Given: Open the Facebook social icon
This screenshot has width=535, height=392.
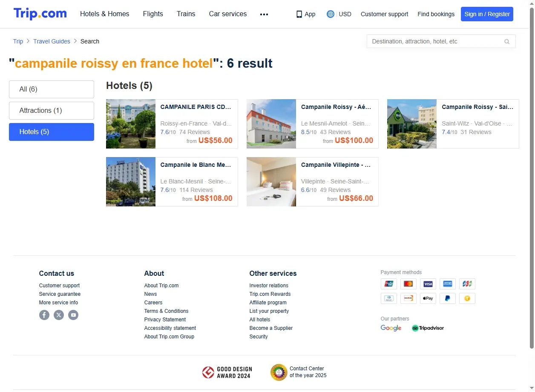Looking at the screenshot, I should pyautogui.click(x=44, y=315).
